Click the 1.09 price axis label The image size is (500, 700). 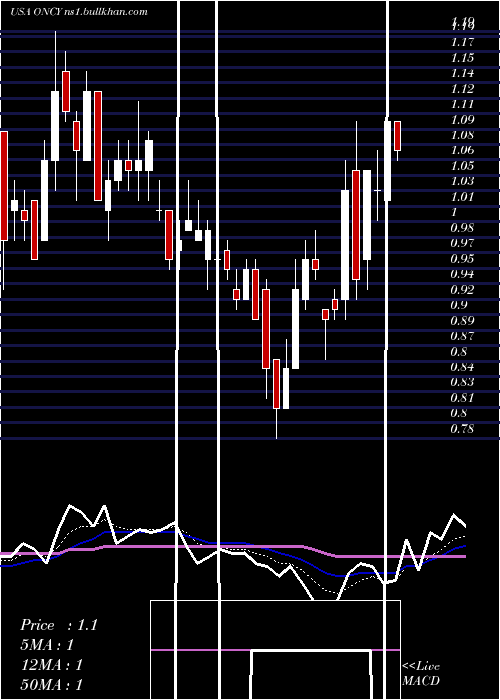tap(462, 120)
